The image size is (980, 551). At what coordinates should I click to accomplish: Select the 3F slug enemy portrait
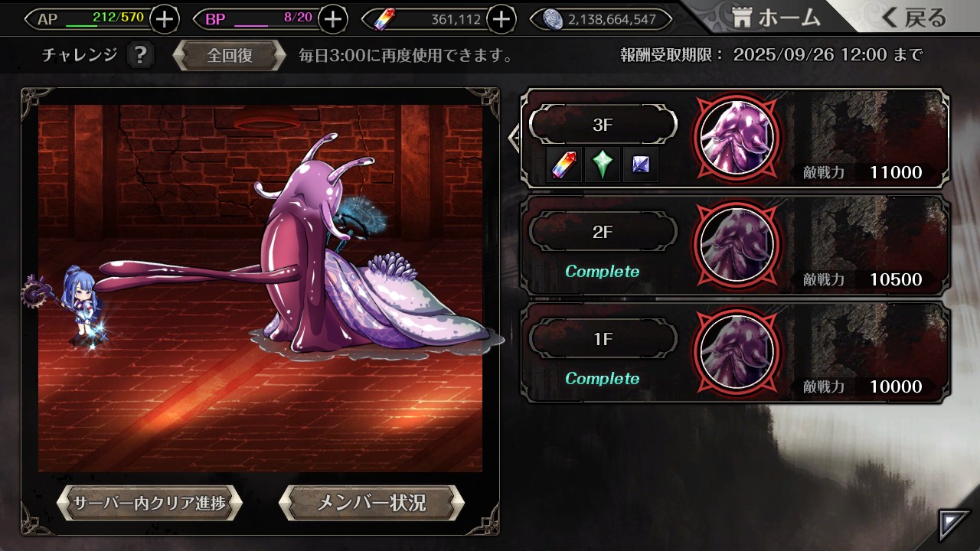pos(737,138)
